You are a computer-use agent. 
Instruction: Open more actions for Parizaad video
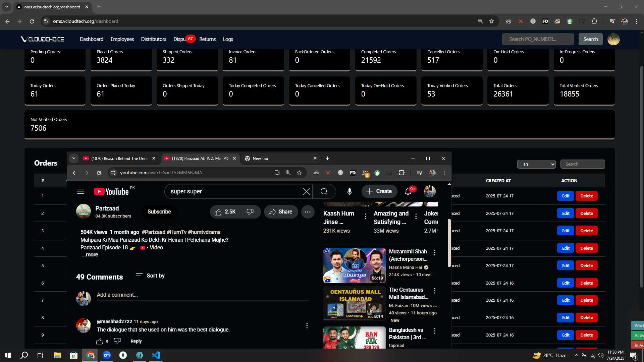click(x=308, y=212)
